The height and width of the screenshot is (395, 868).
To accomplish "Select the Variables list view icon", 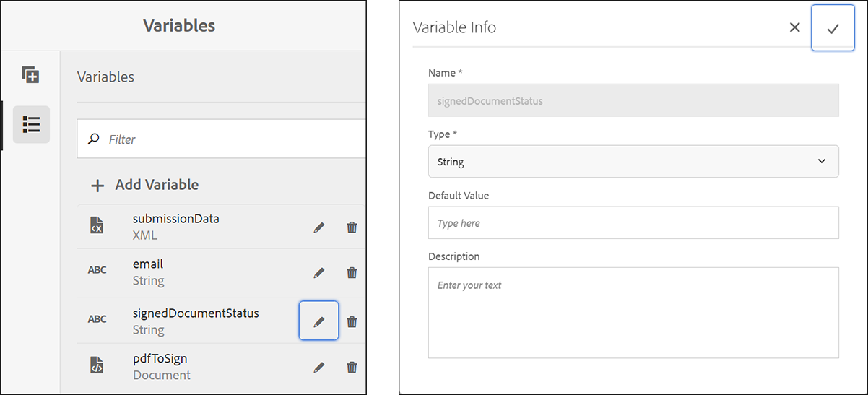I will [31, 124].
